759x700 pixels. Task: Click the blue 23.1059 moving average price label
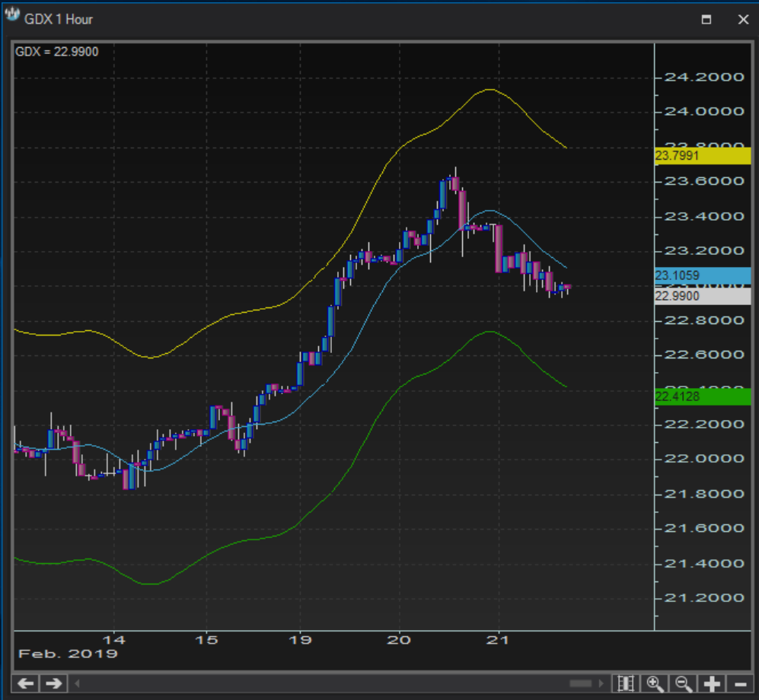tap(703, 275)
